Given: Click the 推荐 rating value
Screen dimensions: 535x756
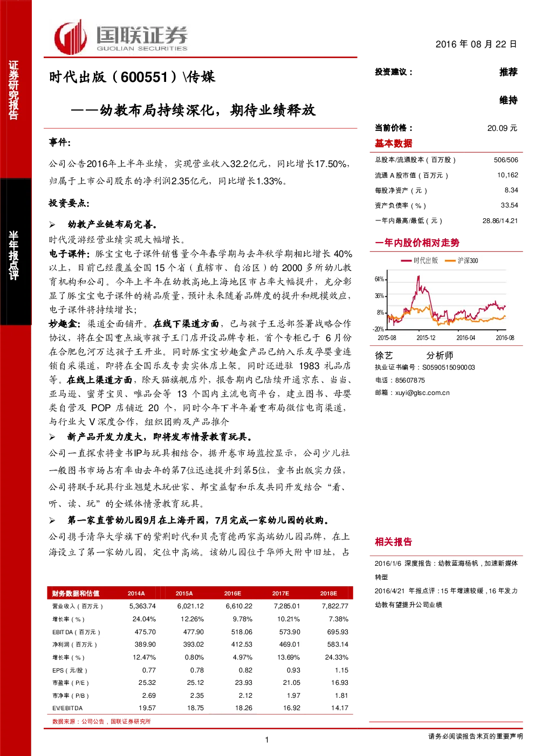Looking at the screenshot, I should pyautogui.click(x=509, y=72).
